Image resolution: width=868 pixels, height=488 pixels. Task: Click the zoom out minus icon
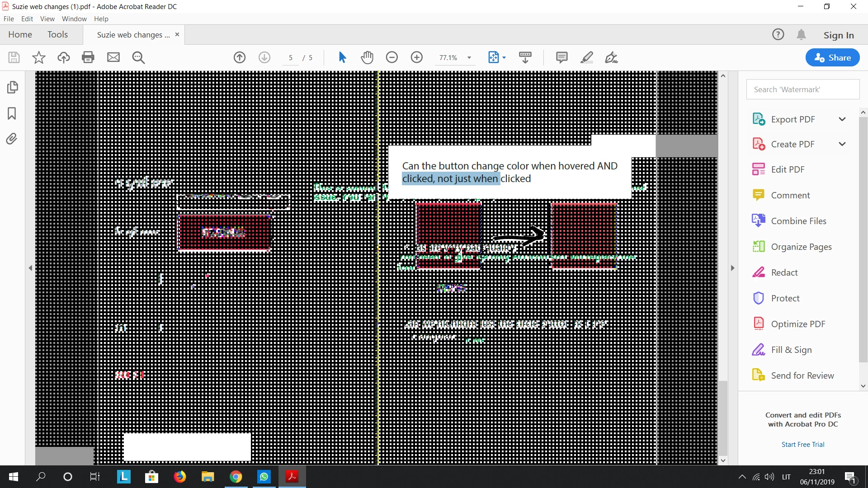pyautogui.click(x=392, y=57)
